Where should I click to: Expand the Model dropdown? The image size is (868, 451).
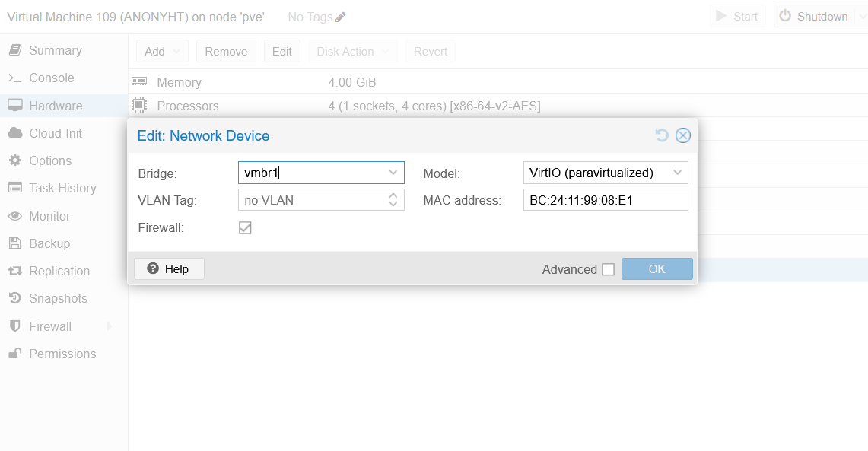pos(678,173)
